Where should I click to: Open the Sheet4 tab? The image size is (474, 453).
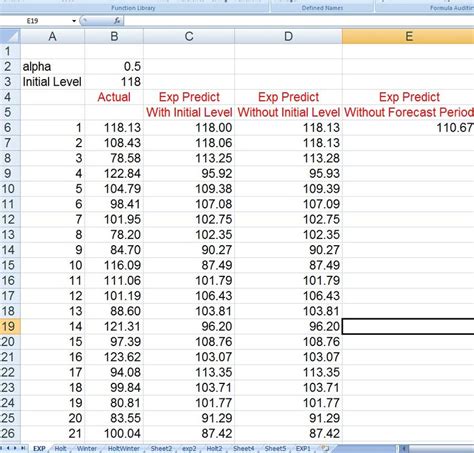[244, 448]
